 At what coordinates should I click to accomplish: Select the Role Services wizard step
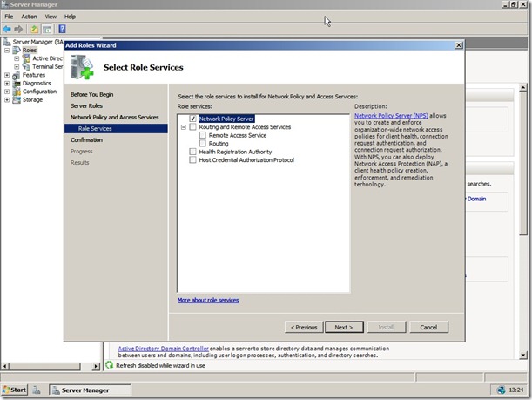point(116,128)
